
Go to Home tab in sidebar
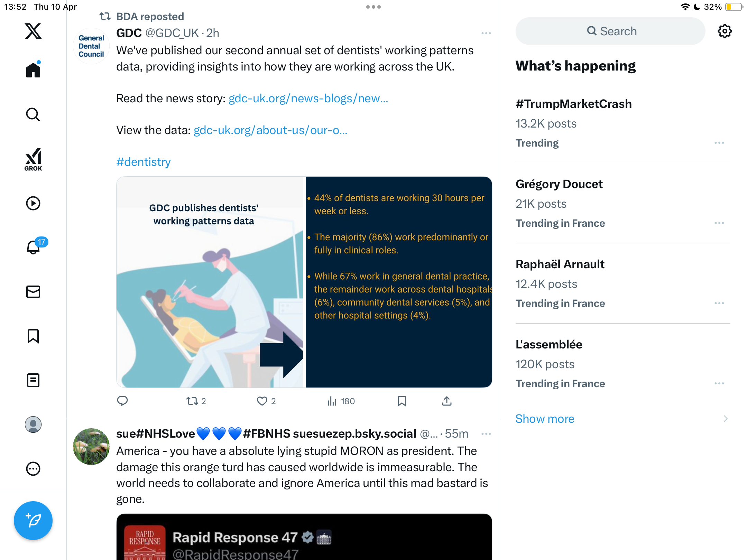[33, 69]
